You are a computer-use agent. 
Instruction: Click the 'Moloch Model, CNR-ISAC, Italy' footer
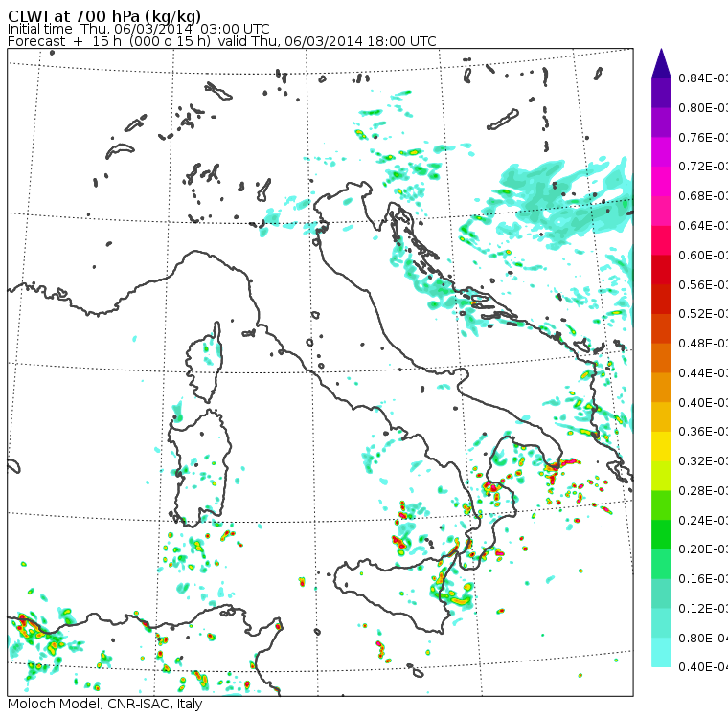click(x=105, y=704)
